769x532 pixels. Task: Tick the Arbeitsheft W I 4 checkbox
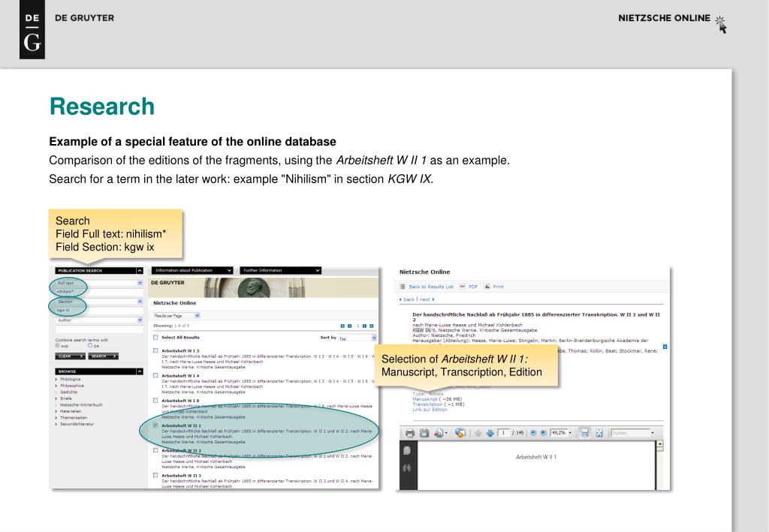155,376
